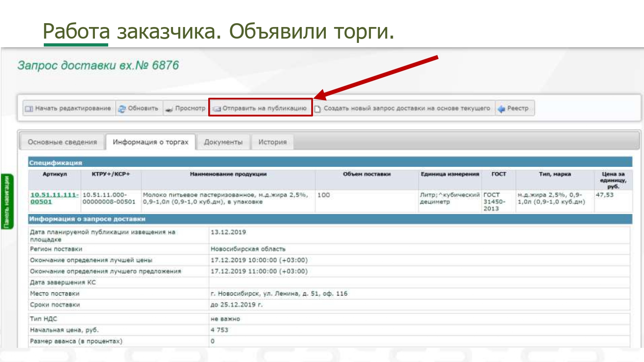Open the 'Документы' tab
Viewport: 644px width, 362px height.
coord(223,142)
